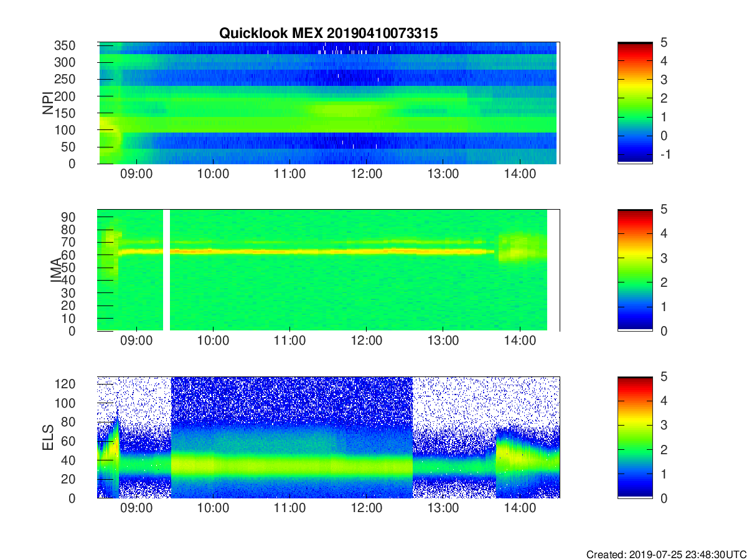Click the 14:00 label under ELS plot
The image size is (747, 560).
tap(519, 508)
